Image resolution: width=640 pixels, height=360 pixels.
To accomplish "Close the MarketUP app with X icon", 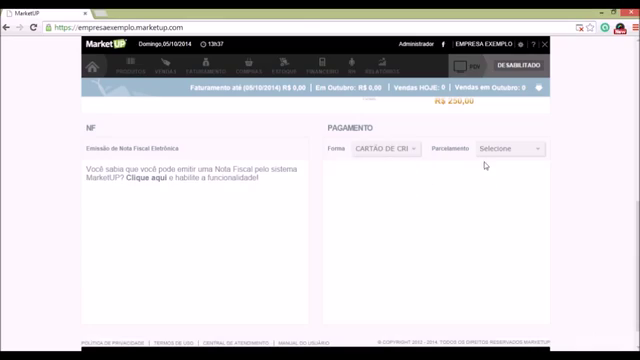I will click(544, 44).
